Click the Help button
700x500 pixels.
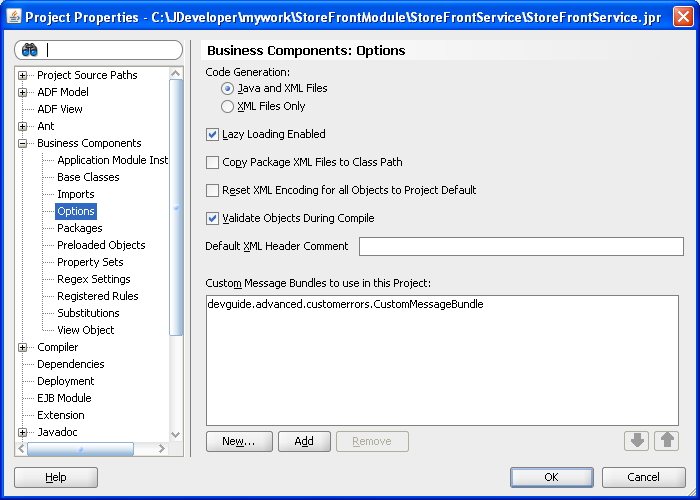(56, 477)
